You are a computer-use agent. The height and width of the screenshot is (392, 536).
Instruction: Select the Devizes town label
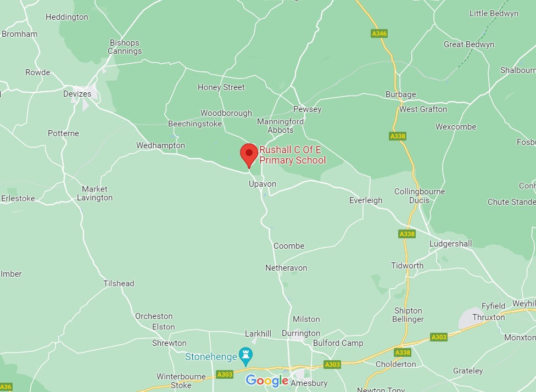[x=77, y=94]
